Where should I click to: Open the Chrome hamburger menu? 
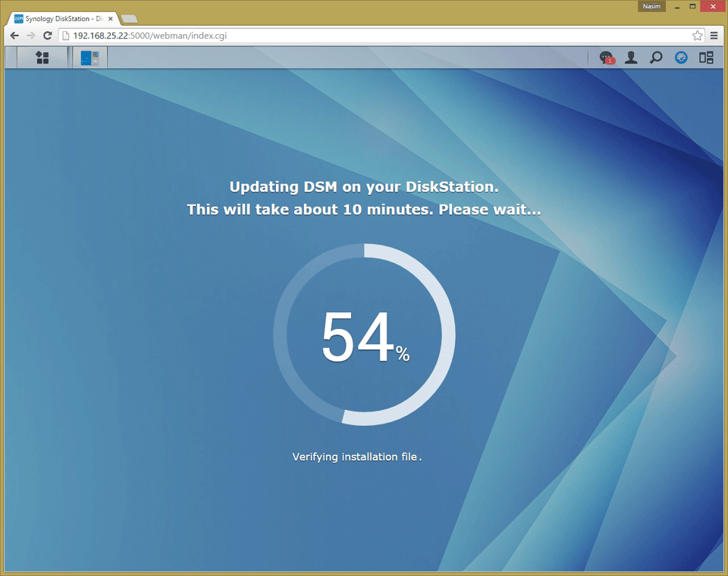pos(714,36)
